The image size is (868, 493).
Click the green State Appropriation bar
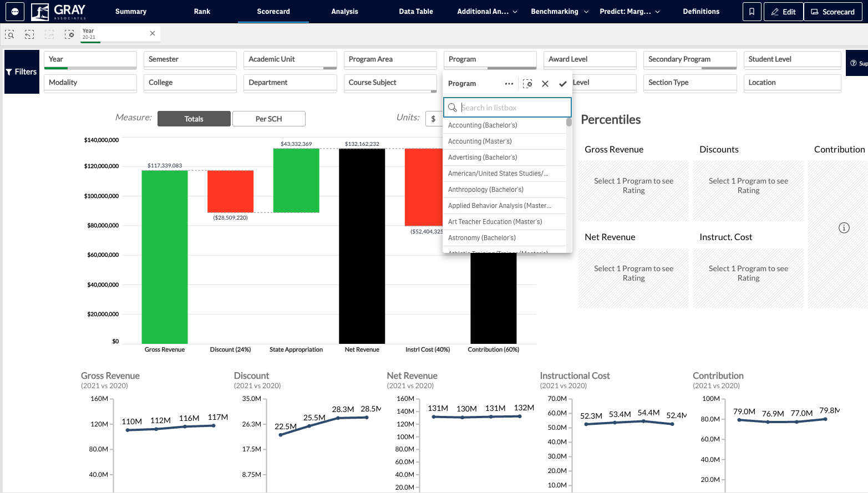(x=296, y=180)
